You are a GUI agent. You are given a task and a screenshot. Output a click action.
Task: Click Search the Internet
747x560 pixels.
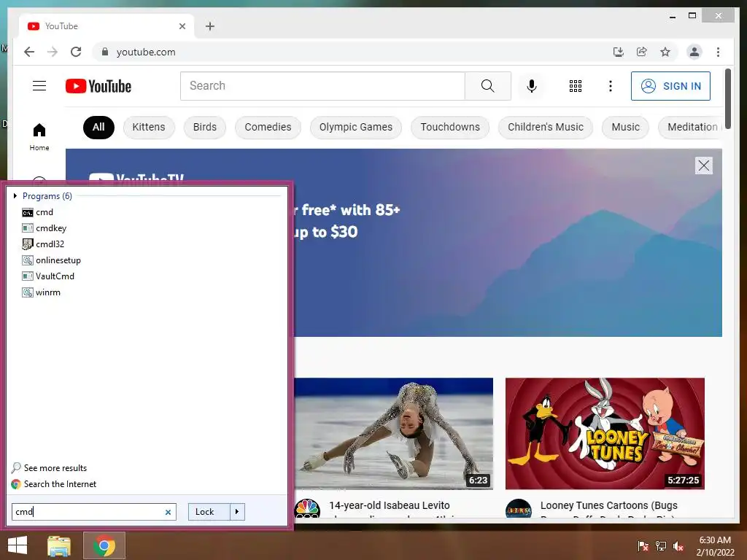[54, 484]
